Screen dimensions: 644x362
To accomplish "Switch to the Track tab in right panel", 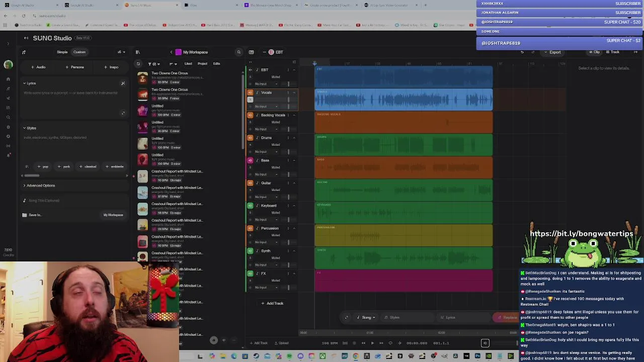I will click(613, 52).
